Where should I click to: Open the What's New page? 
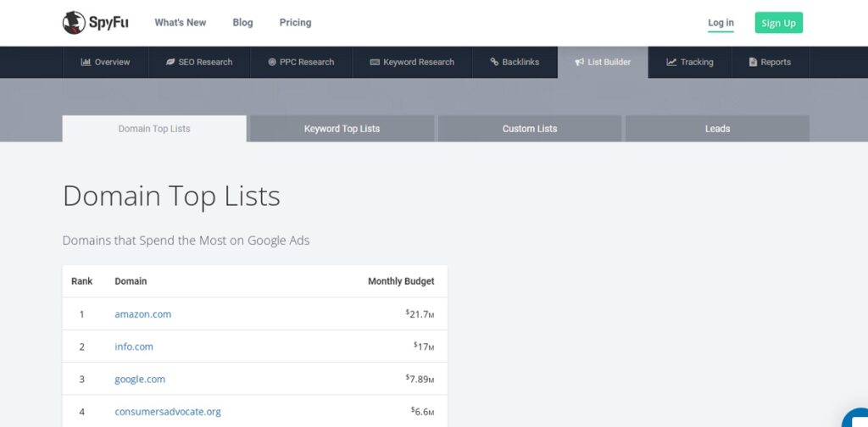pyautogui.click(x=180, y=23)
